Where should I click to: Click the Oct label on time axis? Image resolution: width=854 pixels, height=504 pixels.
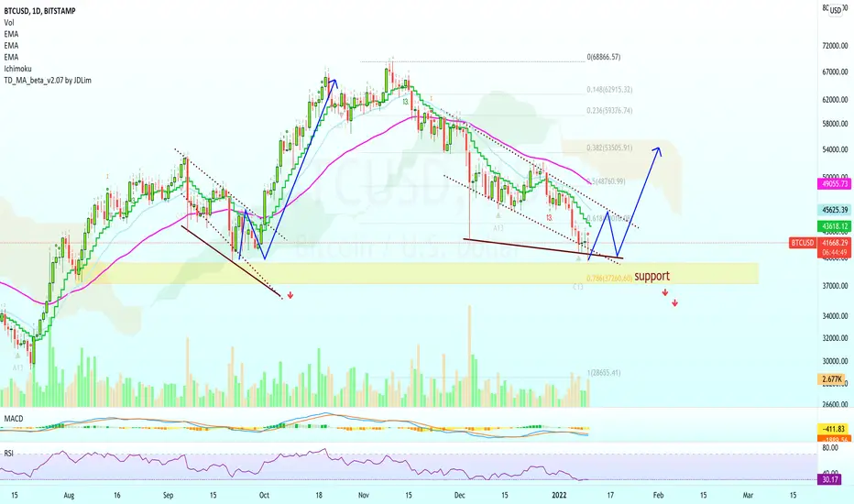click(264, 495)
